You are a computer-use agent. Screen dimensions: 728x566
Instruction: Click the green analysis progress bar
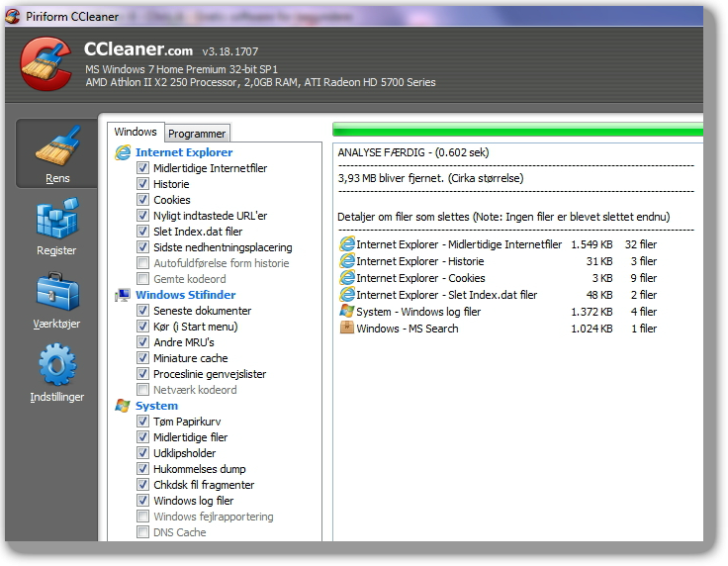pos(517,130)
